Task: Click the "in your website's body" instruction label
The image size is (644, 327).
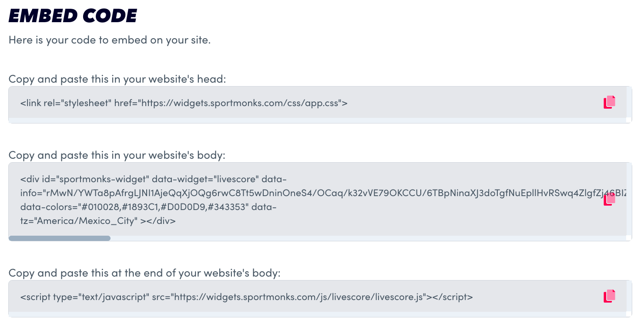Action: click(x=117, y=155)
